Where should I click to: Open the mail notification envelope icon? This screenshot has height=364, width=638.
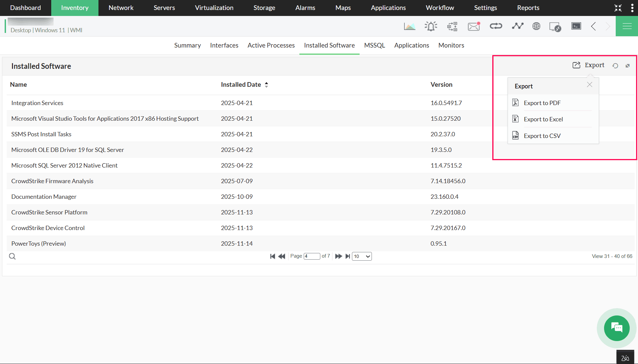(474, 26)
